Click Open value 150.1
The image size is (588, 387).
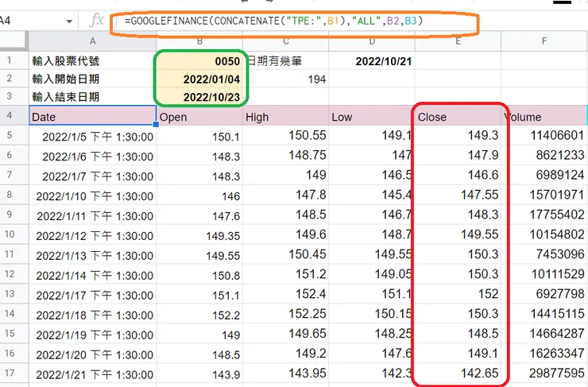[199, 135]
